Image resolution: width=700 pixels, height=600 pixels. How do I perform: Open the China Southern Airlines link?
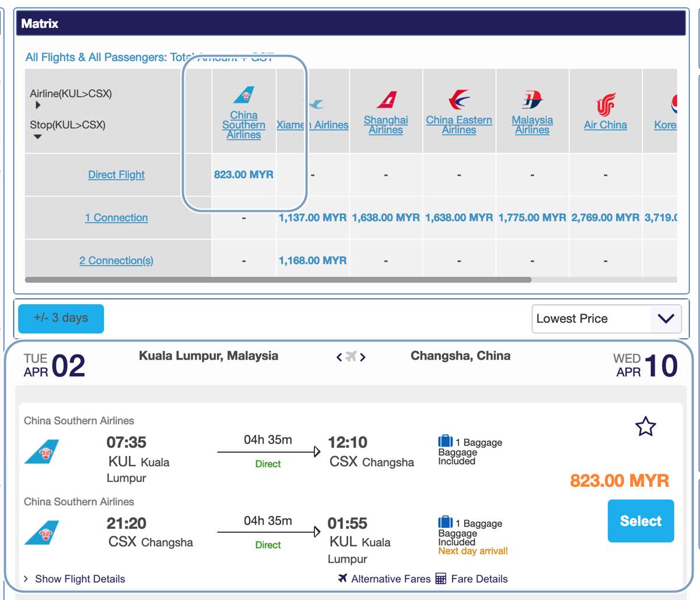tap(244, 125)
